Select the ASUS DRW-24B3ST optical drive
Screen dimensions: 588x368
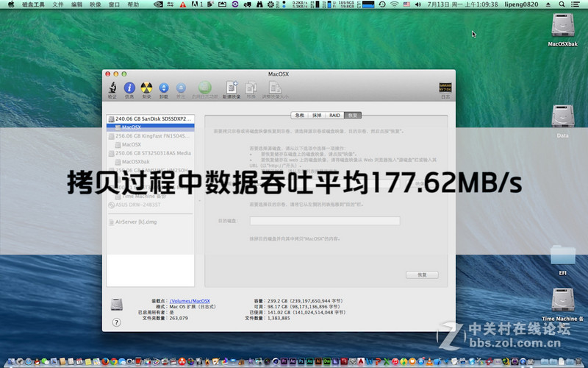(x=150, y=205)
